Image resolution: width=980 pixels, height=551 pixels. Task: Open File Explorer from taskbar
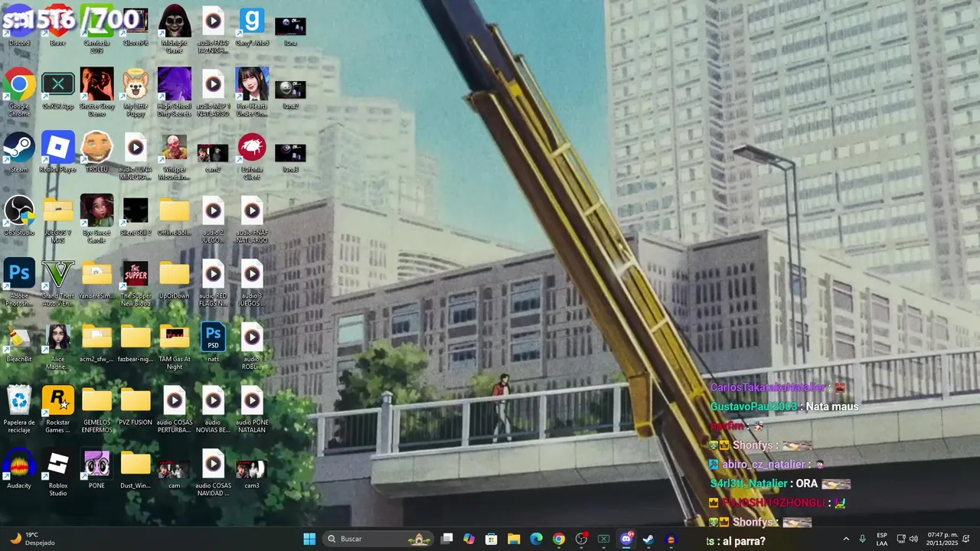click(514, 539)
